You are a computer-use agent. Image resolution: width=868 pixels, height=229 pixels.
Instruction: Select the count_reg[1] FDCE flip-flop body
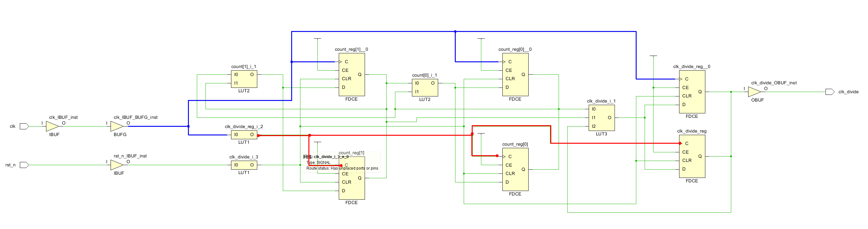352,178
